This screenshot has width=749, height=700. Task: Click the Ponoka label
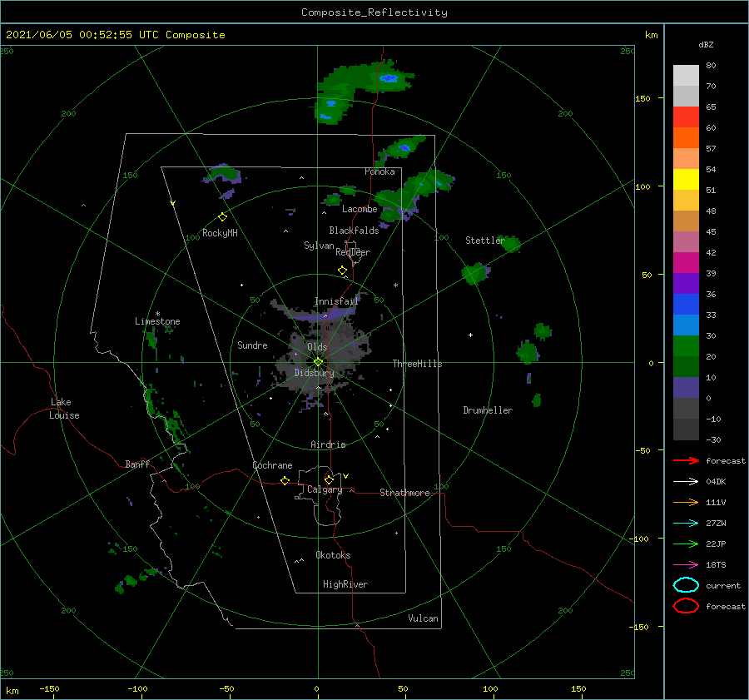tap(379, 171)
